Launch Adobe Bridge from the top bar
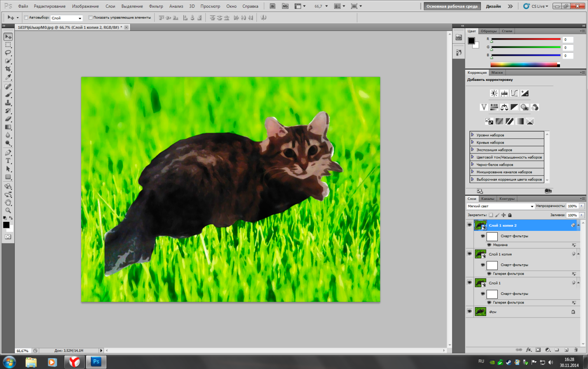588x369 pixels. 273,6
